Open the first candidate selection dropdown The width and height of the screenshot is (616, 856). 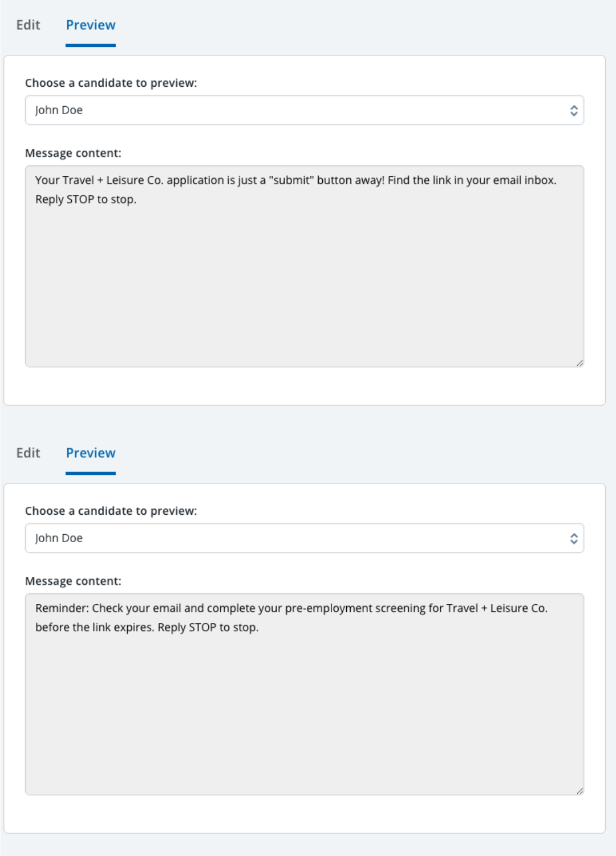point(304,110)
